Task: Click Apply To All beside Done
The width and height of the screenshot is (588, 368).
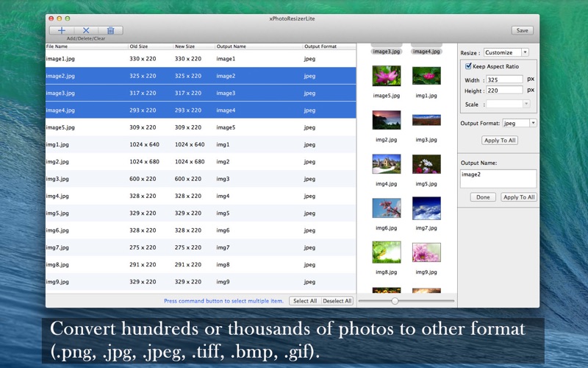Action: click(x=519, y=197)
